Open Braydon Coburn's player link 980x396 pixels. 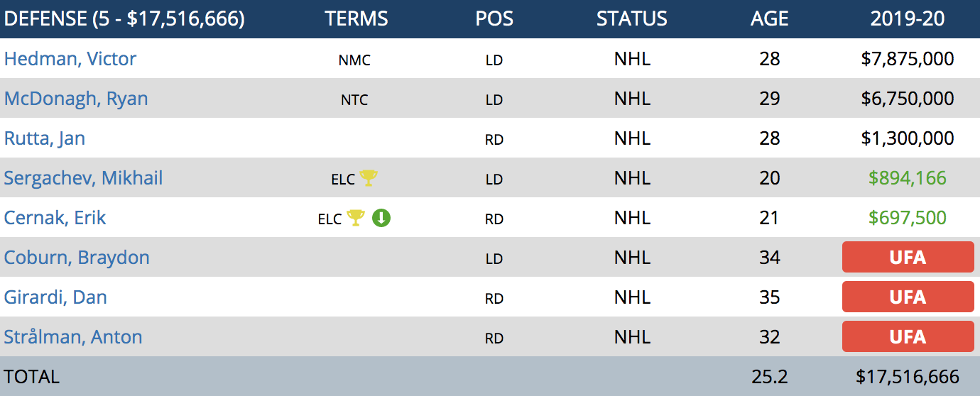(77, 257)
